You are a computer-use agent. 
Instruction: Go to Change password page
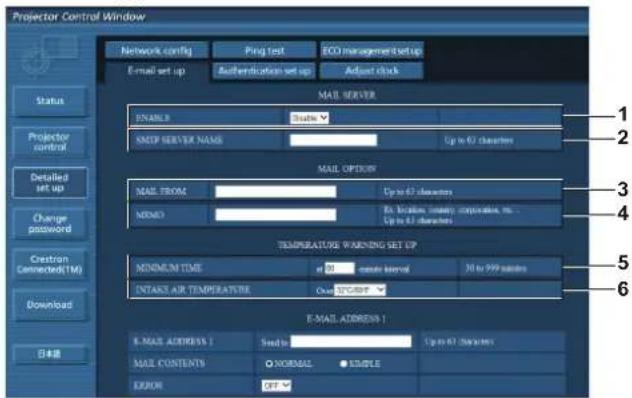point(50,223)
